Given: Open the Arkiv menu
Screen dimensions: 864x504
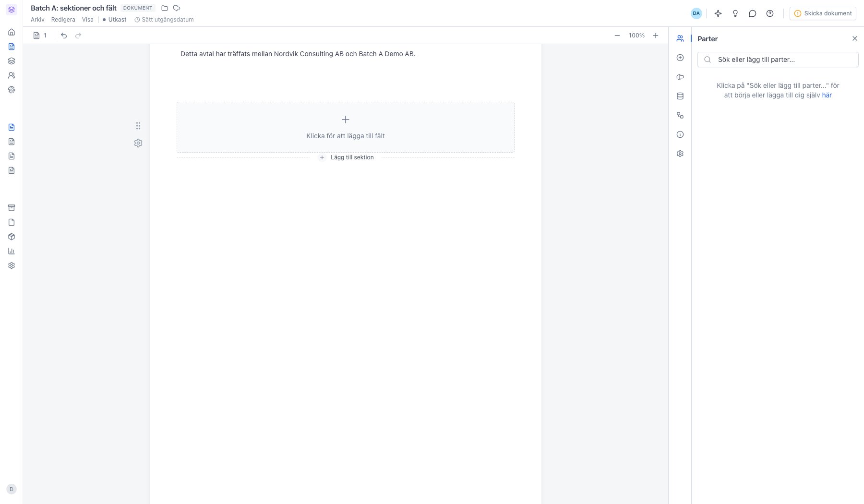Looking at the screenshot, I should click(37, 20).
